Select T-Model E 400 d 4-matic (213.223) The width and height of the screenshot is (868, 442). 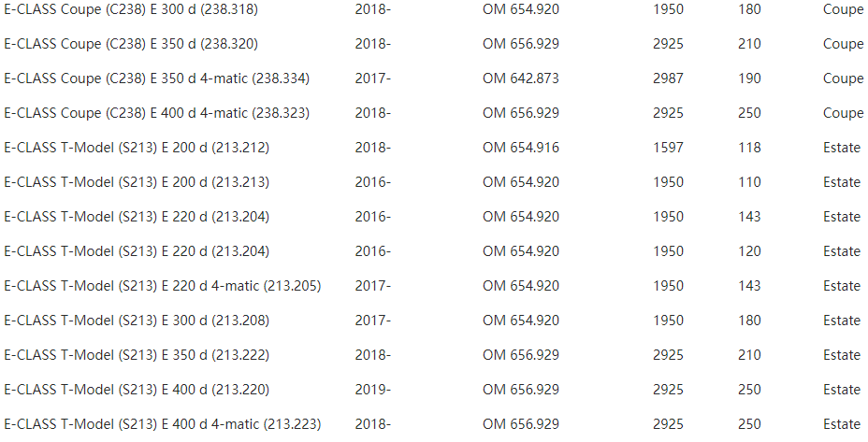pyautogui.click(x=162, y=424)
